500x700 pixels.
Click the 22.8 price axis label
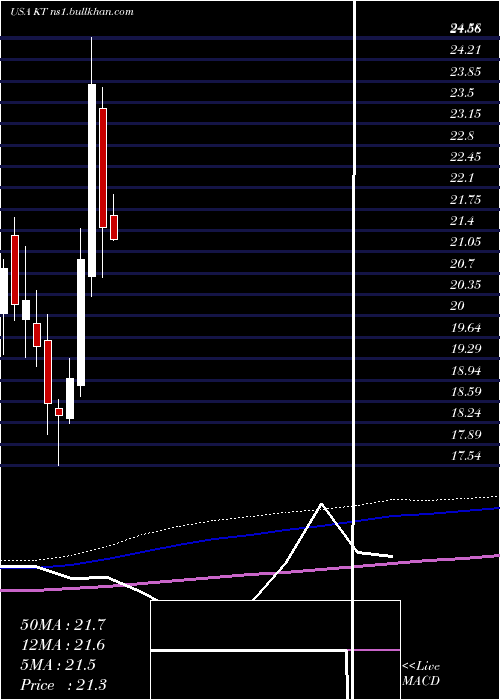tap(462, 135)
